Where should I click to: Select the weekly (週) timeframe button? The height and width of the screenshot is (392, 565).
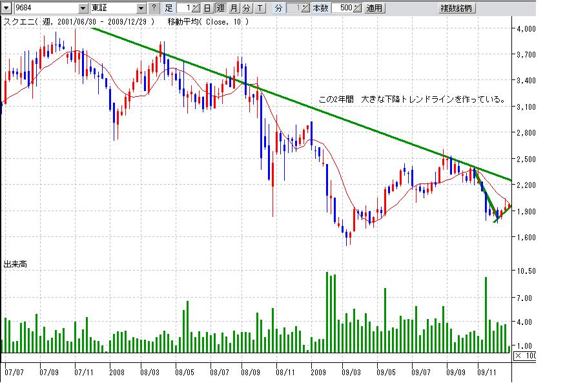click(x=220, y=8)
